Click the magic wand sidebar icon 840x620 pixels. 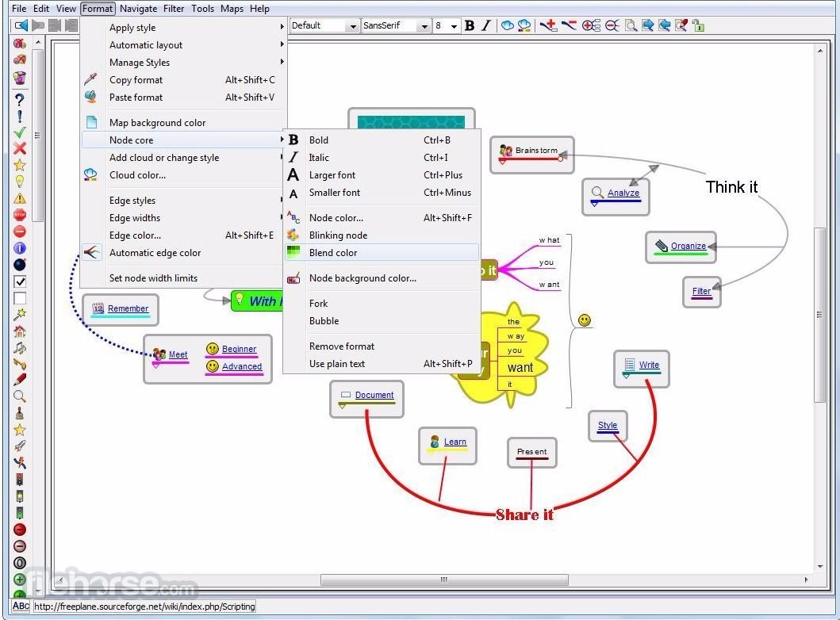tap(19, 314)
